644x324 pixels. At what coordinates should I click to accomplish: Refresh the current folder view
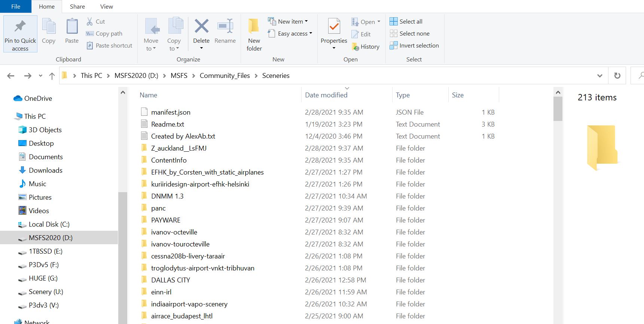[x=617, y=76]
